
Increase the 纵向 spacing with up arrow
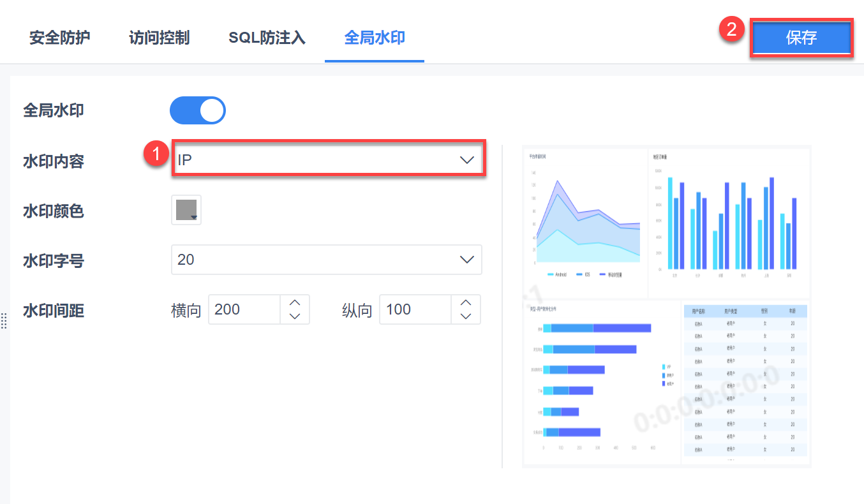click(x=466, y=302)
